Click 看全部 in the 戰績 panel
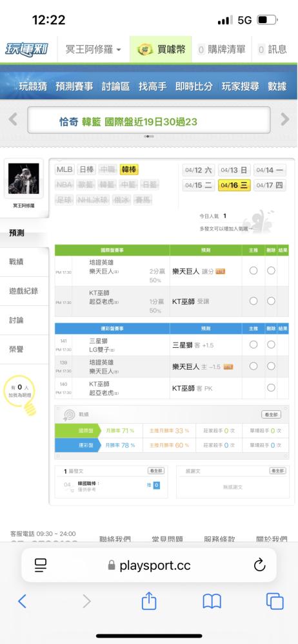This screenshot has width=298, height=644. tap(272, 414)
